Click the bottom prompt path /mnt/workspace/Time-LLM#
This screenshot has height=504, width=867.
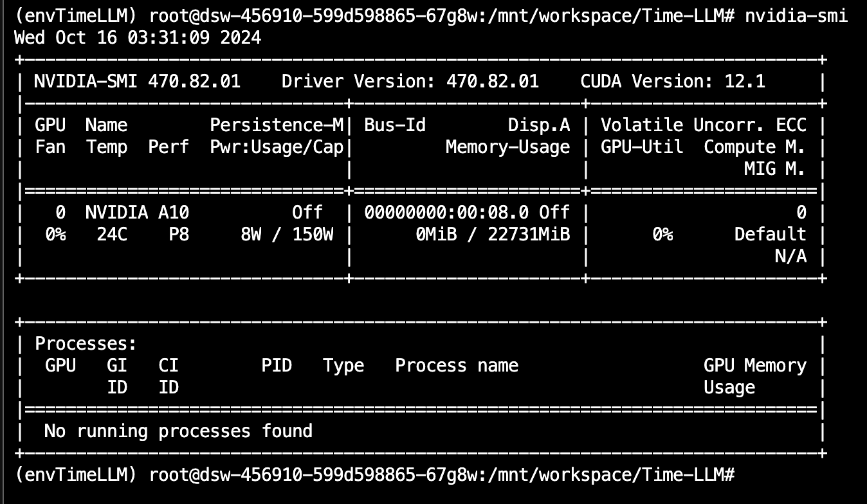pos(612,475)
